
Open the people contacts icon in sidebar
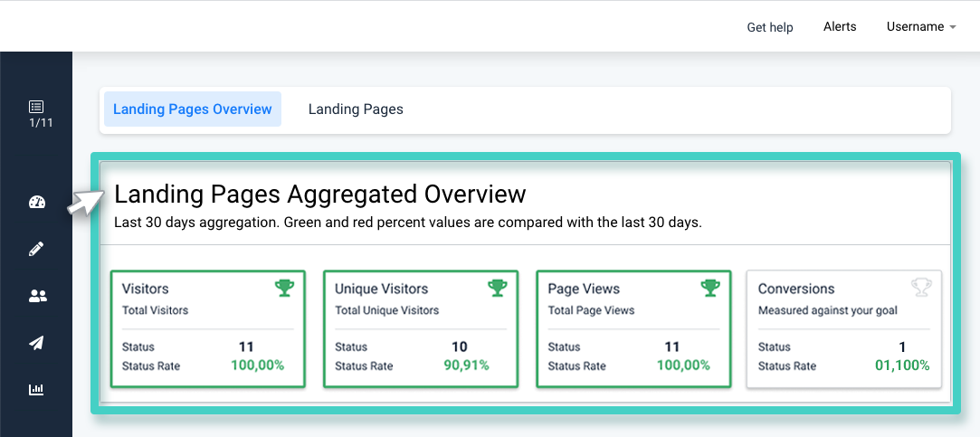click(x=37, y=297)
